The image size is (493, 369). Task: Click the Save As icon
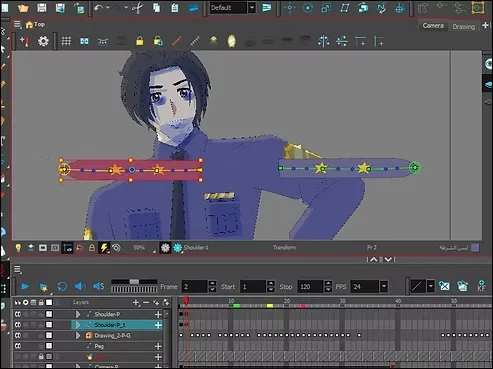coord(60,8)
